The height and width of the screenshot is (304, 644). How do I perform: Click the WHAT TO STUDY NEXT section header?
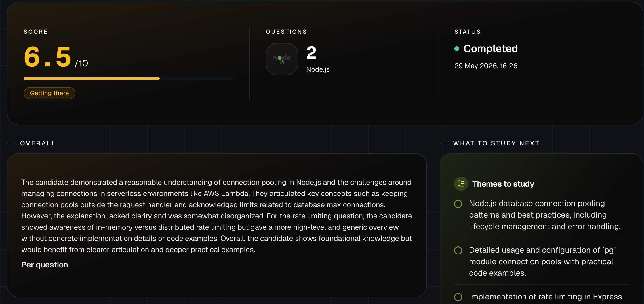point(496,143)
